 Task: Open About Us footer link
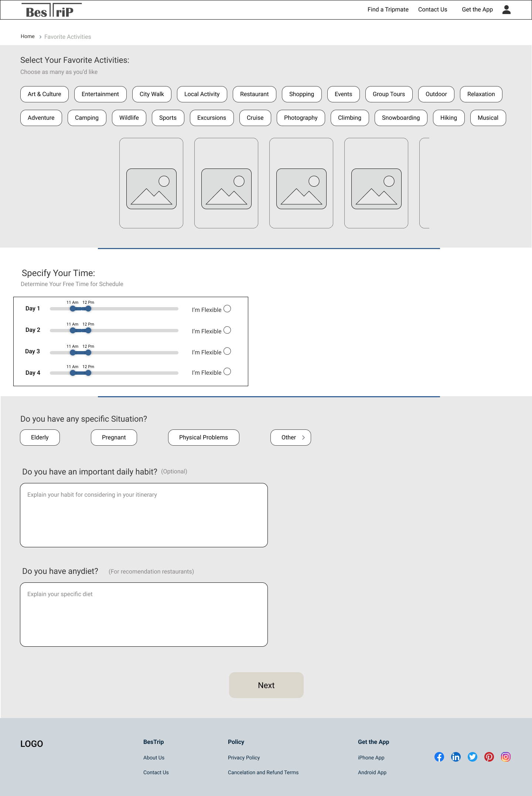(154, 758)
